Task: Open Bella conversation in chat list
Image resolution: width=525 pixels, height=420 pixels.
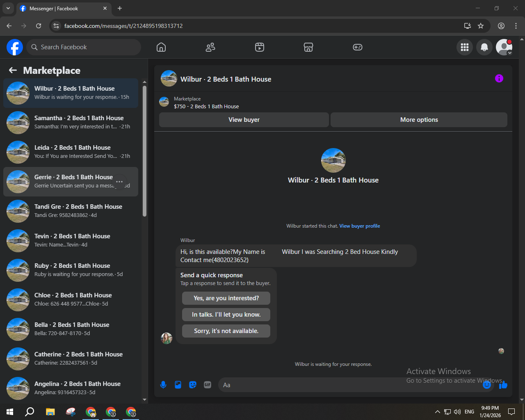Action: coord(71,329)
